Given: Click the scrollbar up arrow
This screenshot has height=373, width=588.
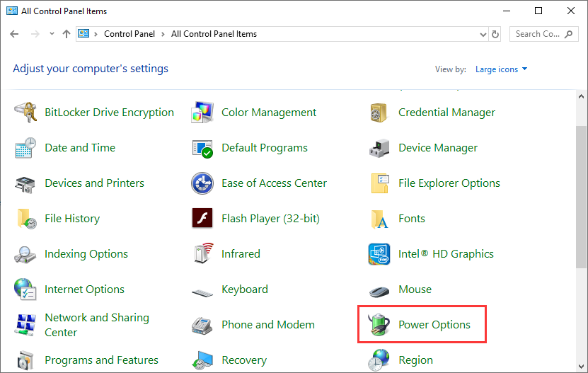Looking at the screenshot, I should (581, 96).
